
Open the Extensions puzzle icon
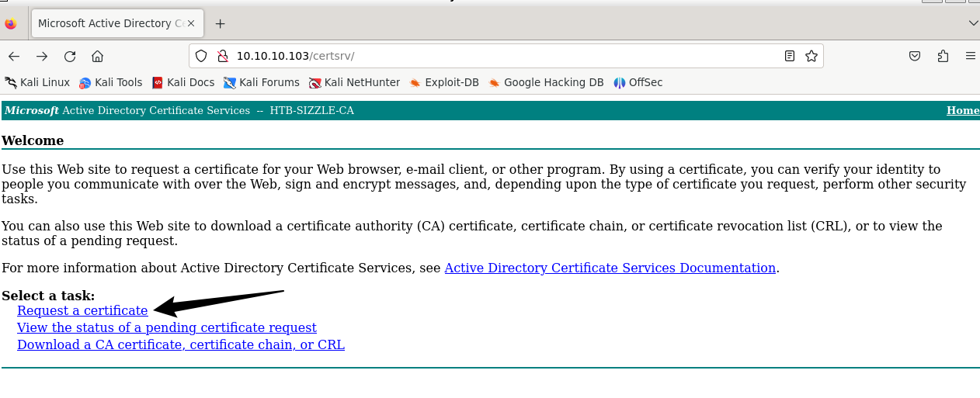click(x=943, y=56)
